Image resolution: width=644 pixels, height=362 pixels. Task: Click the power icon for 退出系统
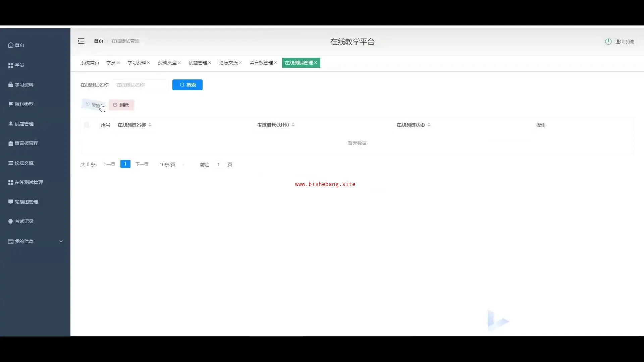tap(608, 42)
